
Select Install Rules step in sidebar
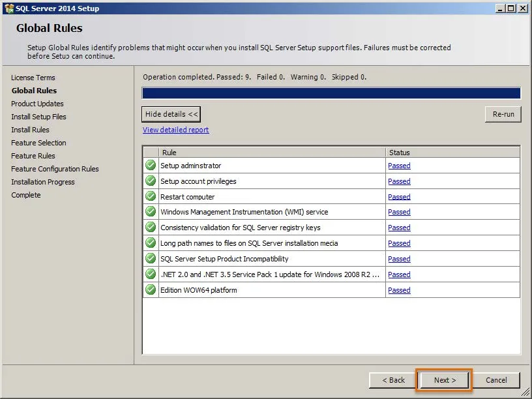(x=30, y=130)
